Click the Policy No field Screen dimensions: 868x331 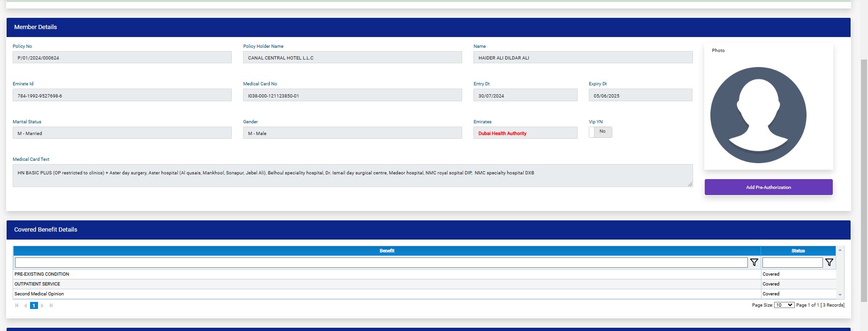(x=122, y=57)
